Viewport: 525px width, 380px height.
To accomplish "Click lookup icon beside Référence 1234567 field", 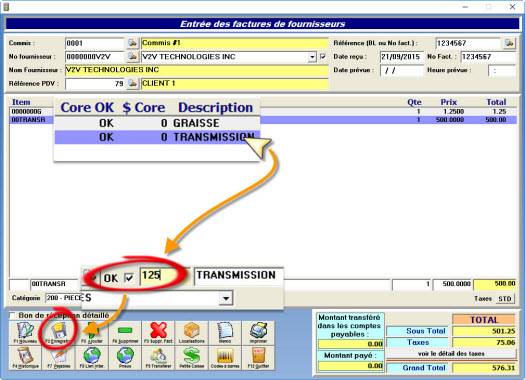I will pyautogui.click(x=509, y=43).
